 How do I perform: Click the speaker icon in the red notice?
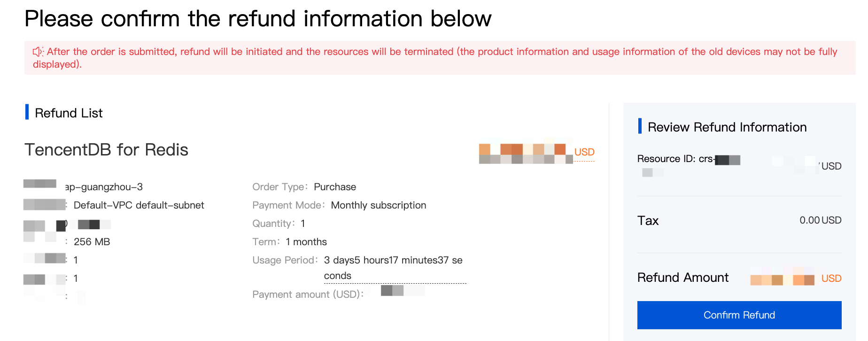click(38, 52)
